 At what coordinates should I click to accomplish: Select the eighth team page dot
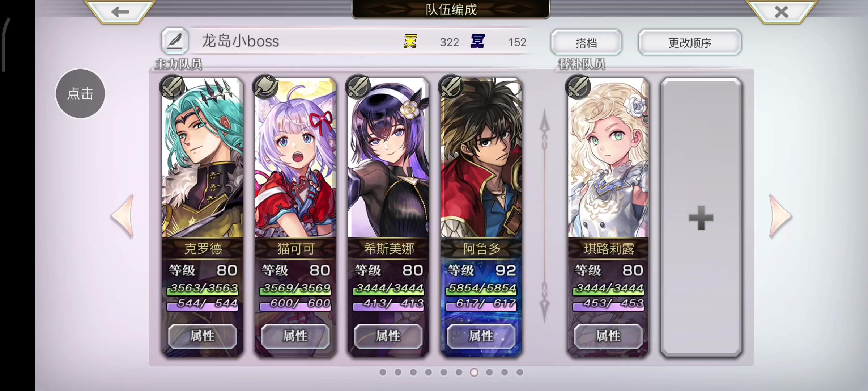(x=489, y=372)
